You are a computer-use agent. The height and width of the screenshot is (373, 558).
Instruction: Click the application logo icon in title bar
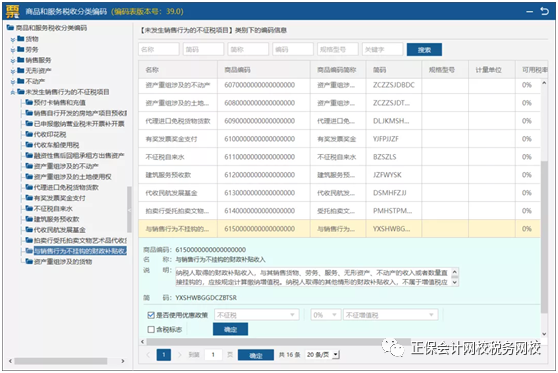click(13, 11)
